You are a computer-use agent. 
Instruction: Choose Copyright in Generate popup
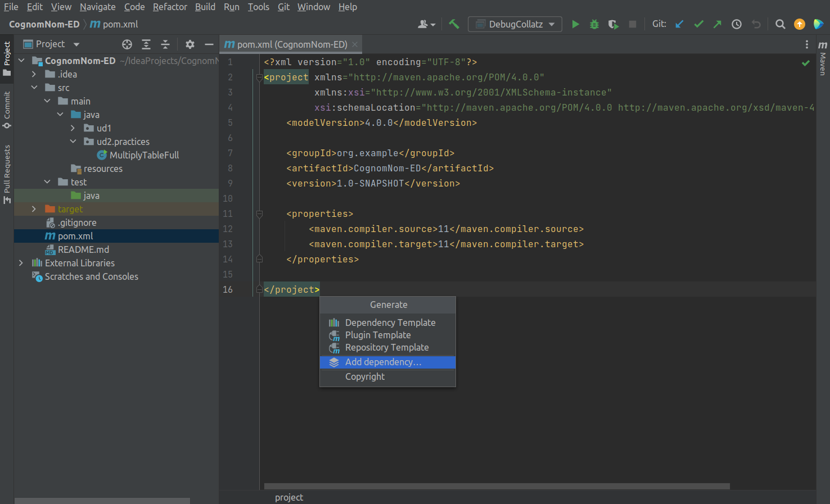pos(387,376)
